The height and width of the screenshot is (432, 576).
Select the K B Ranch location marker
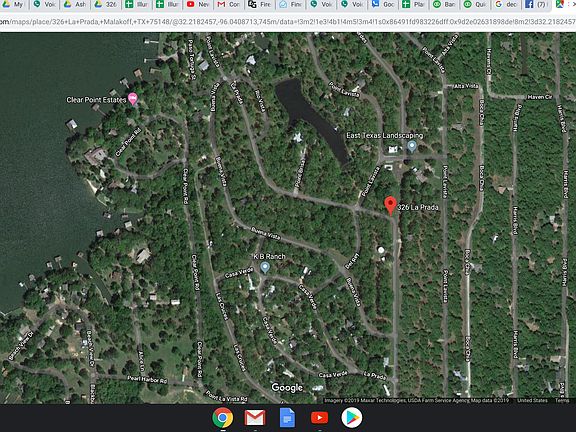point(264,267)
